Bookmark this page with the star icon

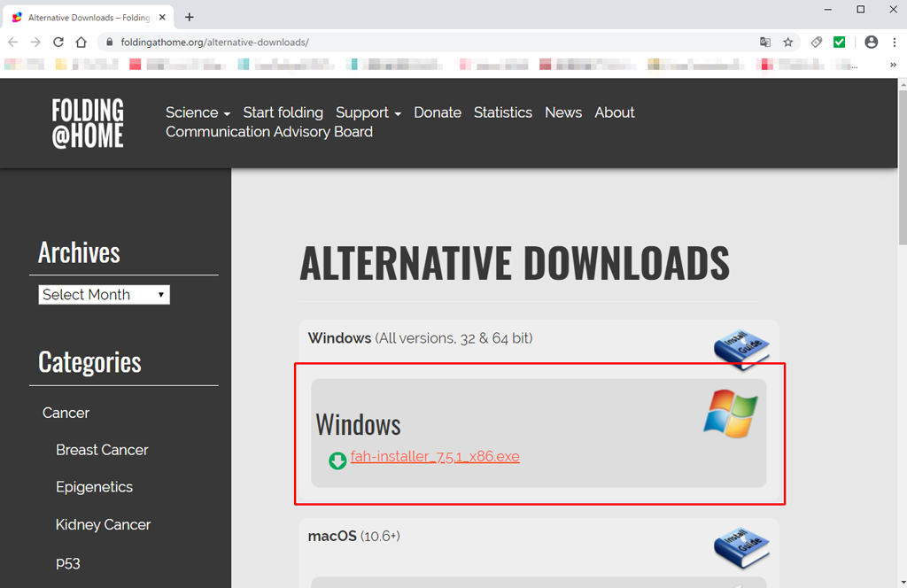click(x=787, y=42)
